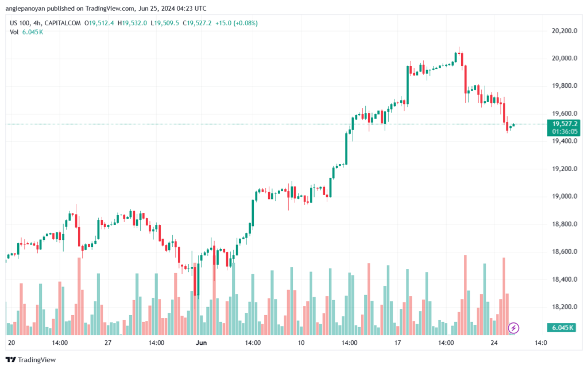Screen dimensions: 588x369
Task: Click the 17 date label on time axis
Action: click(x=397, y=343)
